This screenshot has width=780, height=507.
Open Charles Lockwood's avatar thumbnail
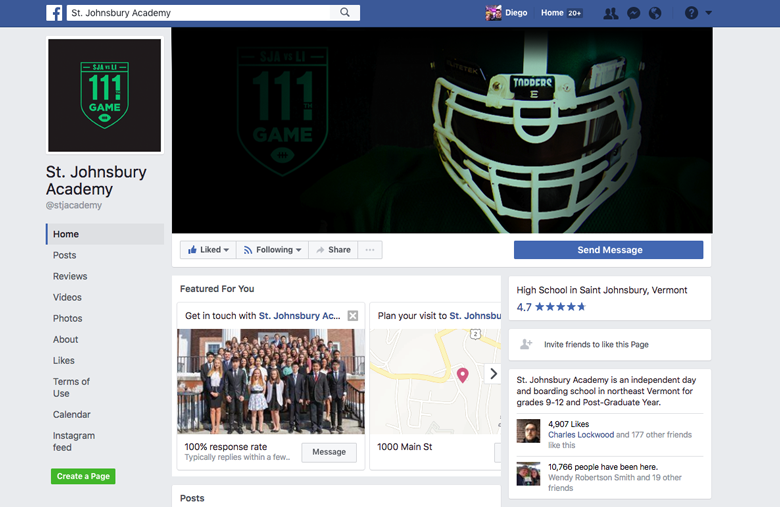(528, 431)
